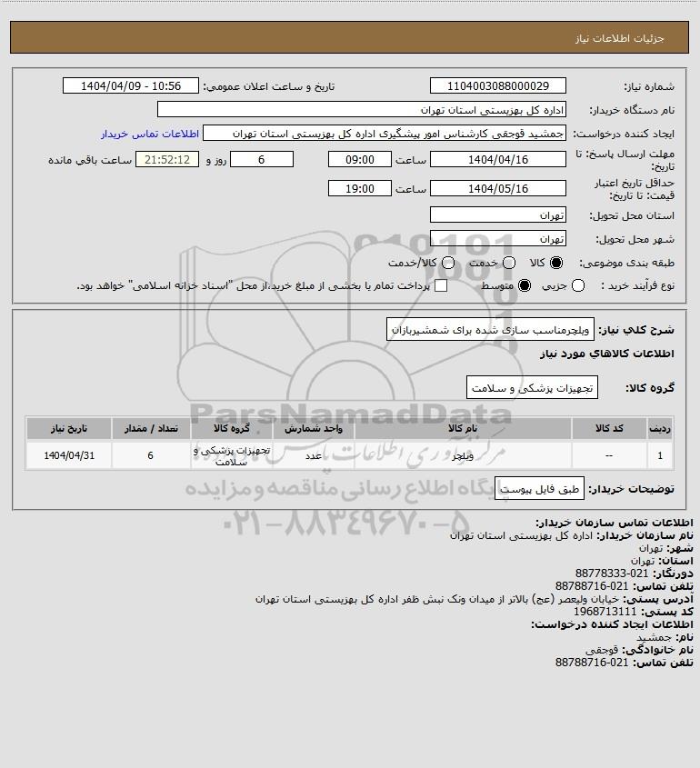Click the postal address line خیابان ولیعصر

pyautogui.click(x=437, y=599)
